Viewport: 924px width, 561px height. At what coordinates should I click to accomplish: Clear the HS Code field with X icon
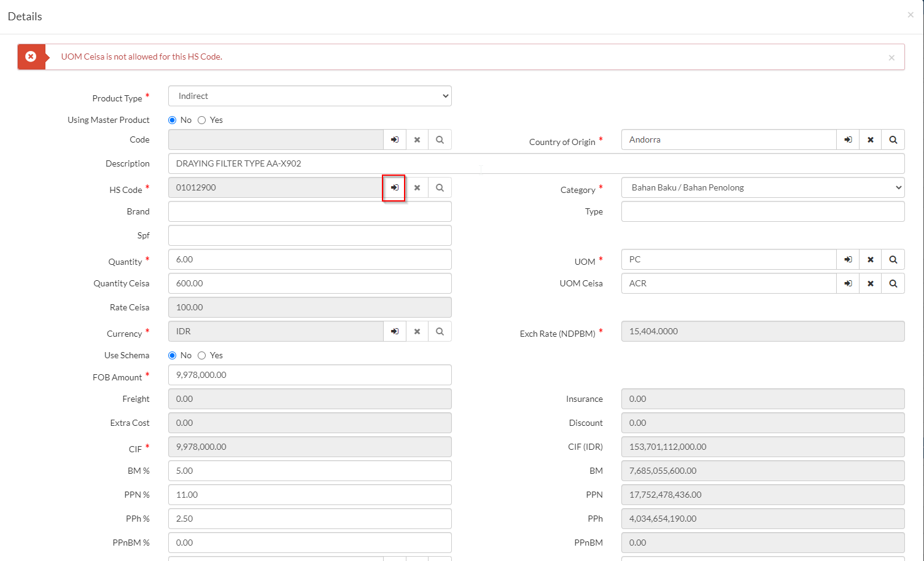click(x=417, y=188)
